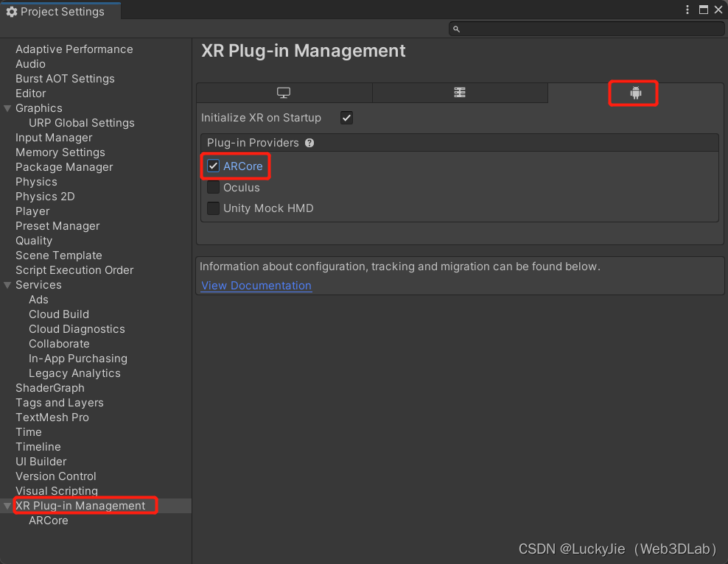Open the ARCore sub-settings in sidebar
728x564 pixels.
click(x=49, y=521)
